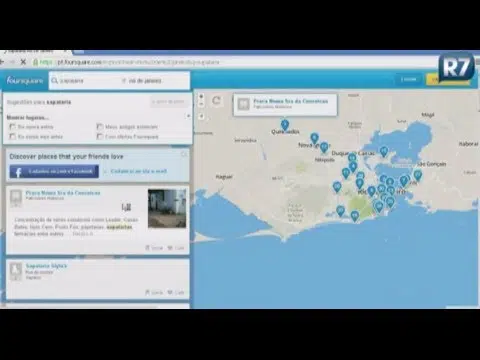480x360 pixels.
Task: Tick the Meus amigos estiveram checkbox
Action: (x=100, y=127)
